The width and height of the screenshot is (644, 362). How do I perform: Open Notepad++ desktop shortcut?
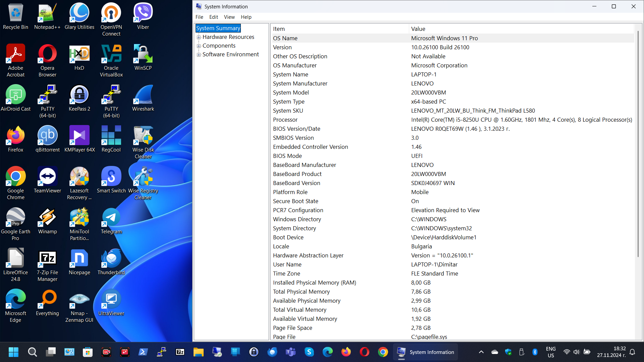(x=47, y=17)
